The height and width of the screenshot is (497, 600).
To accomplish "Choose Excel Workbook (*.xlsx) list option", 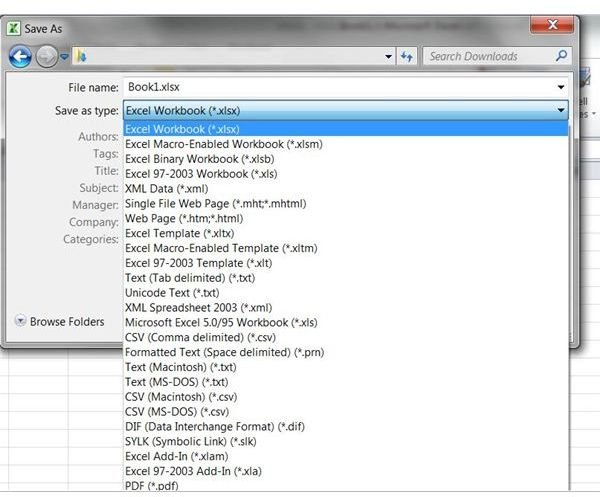I will click(x=346, y=129).
